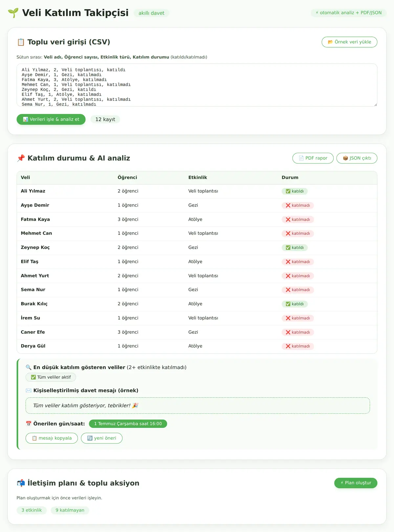Screen dimensions: 394x532
Task: Request a yeni öneri suggestion
Action: [x=102, y=438]
